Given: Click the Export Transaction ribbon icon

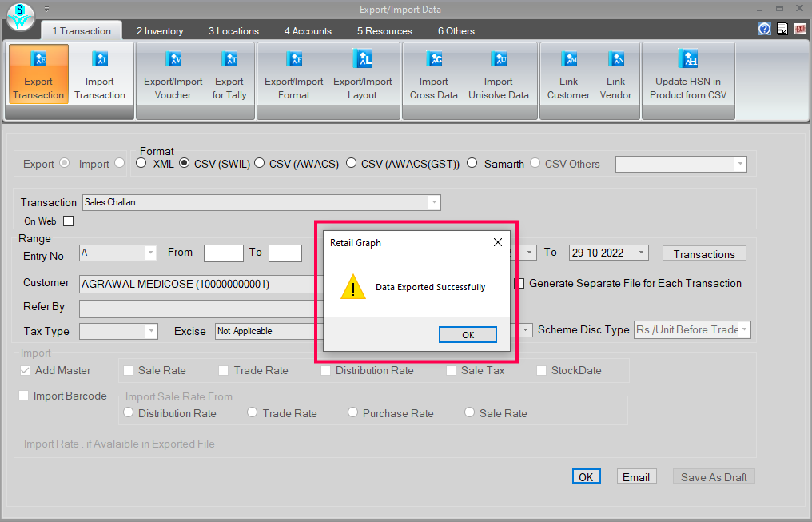Looking at the screenshot, I should pos(38,74).
